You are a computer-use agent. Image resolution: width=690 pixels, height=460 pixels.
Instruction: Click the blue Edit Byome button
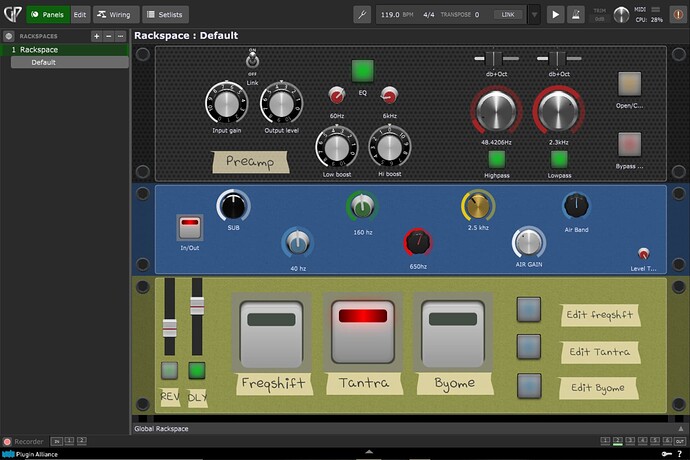pyautogui.click(x=529, y=386)
